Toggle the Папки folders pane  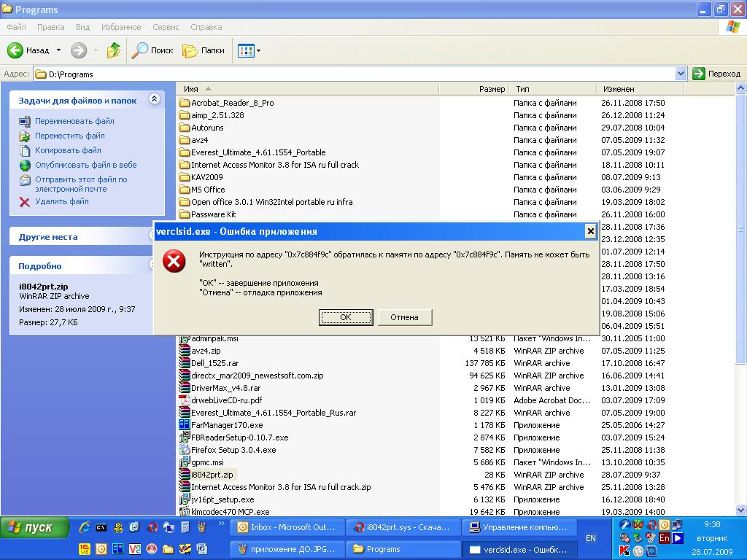point(204,50)
